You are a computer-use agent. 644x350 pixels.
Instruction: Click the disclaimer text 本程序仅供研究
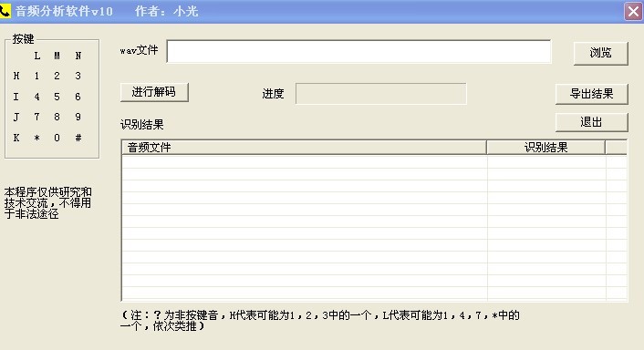click(48, 203)
